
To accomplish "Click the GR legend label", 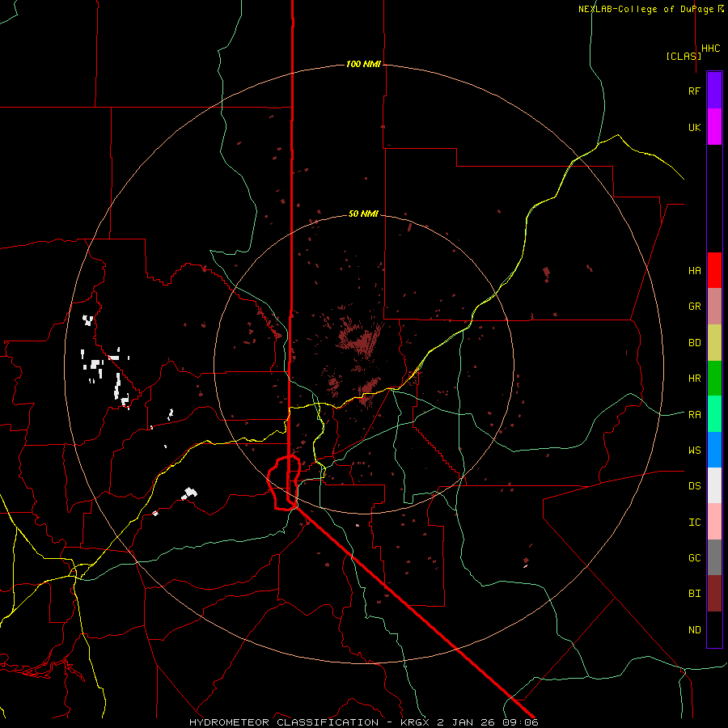I will pyautogui.click(x=695, y=307).
